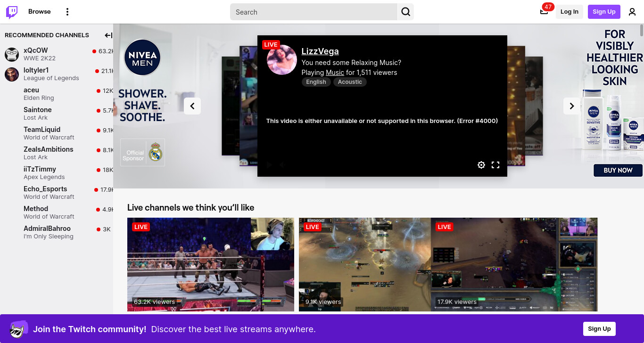Screen dimensions: 644x343
Task: Open the stream thumbnail with 9.1K viewers
Action: (x=365, y=264)
